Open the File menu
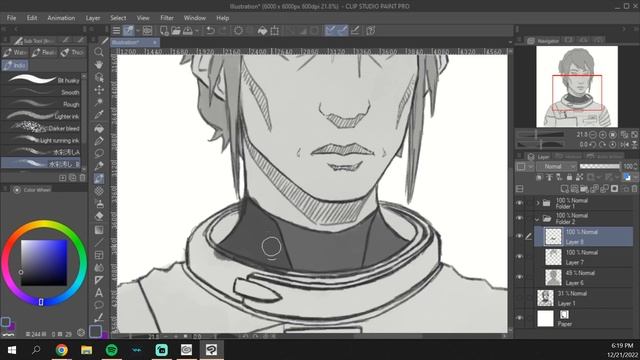 pyautogui.click(x=11, y=18)
